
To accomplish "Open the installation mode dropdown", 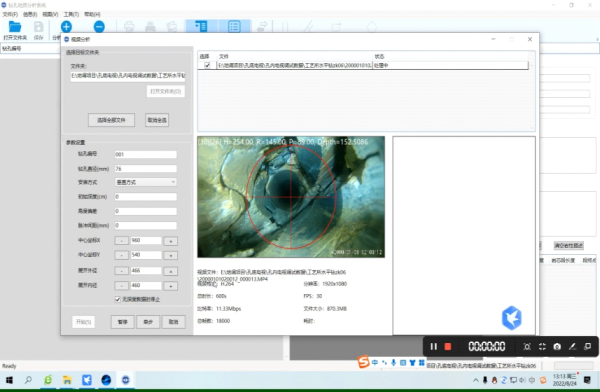I will [146, 182].
